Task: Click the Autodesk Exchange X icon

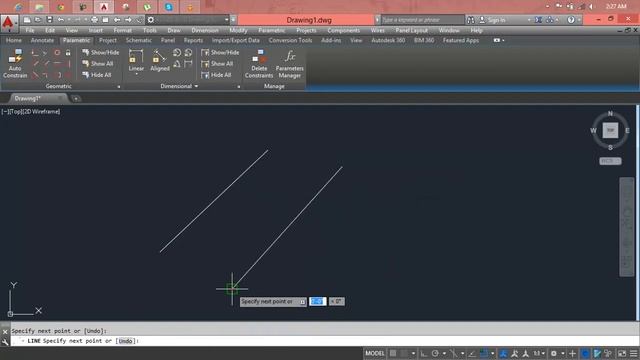Action: (538, 20)
